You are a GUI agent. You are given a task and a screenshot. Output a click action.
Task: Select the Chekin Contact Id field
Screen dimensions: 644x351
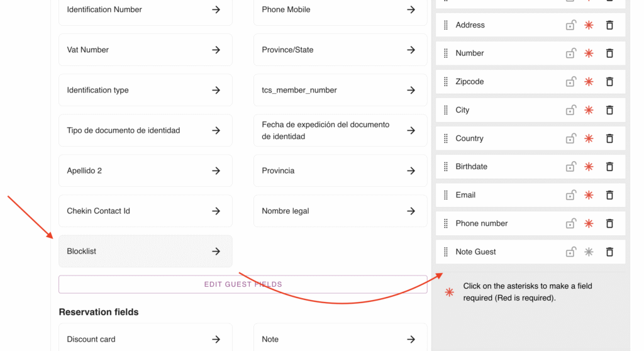[x=145, y=211]
